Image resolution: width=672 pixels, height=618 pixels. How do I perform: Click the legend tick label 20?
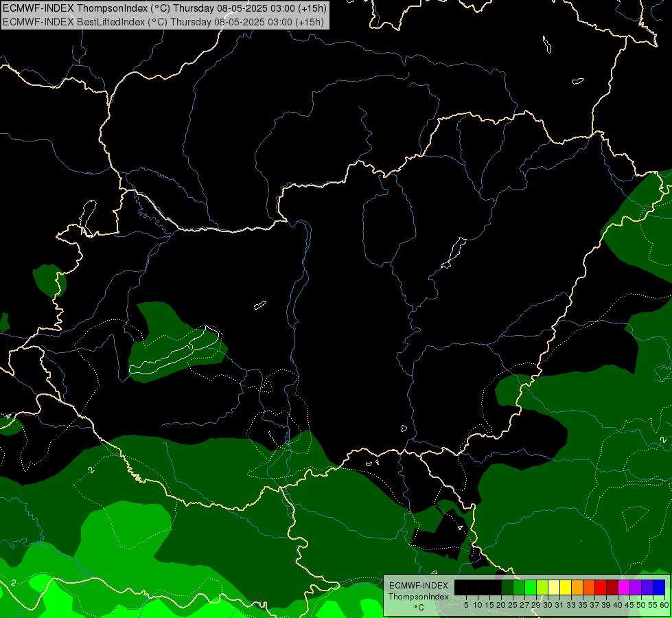502,605
